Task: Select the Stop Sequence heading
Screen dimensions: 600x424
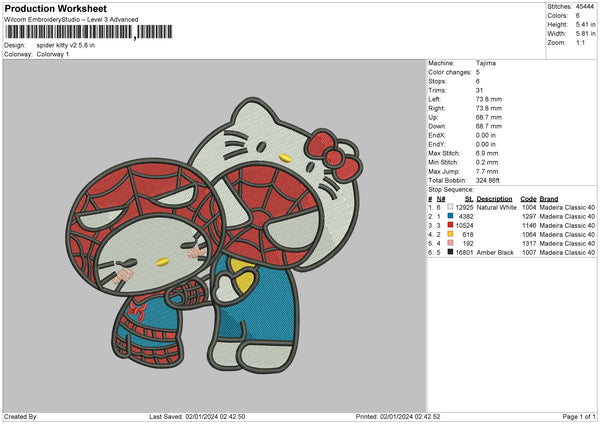Action: 449,188
